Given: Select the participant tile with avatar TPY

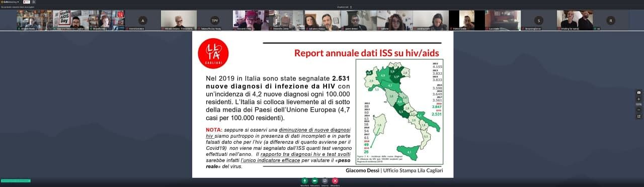Looking at the screenshot, I should click(215, 21).
